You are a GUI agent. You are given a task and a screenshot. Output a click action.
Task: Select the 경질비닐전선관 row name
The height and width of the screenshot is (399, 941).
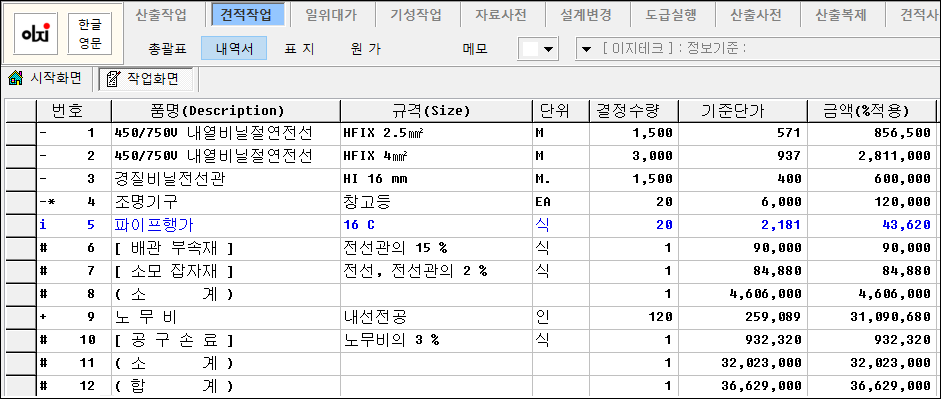click(x=226, y=179)
